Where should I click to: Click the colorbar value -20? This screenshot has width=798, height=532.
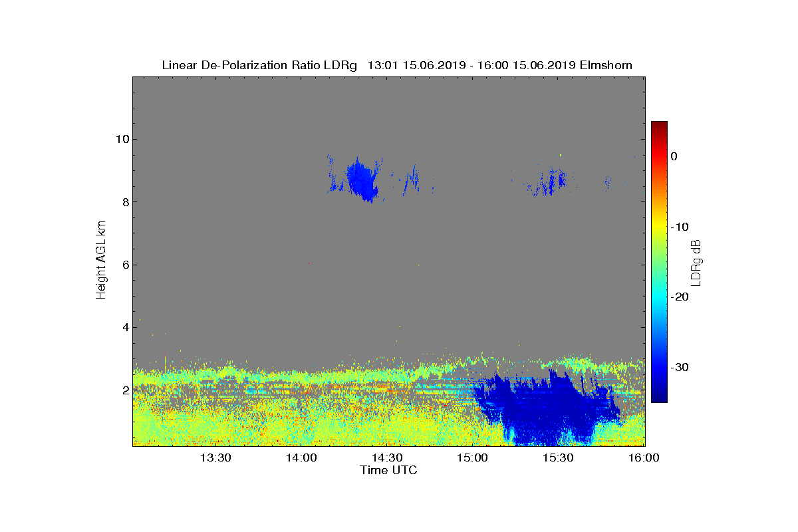[x=678, y=297]
